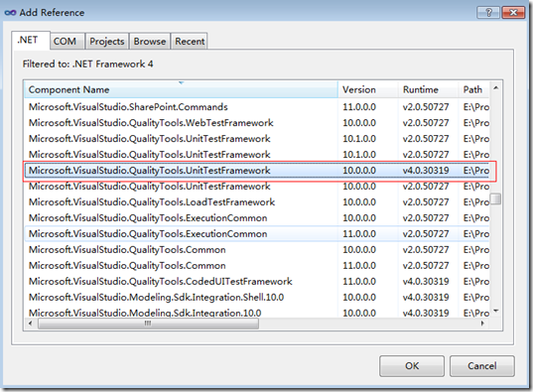Select Microsoft.VisualStudio.Modeling.Sdk.Integration.10.0 row
Viewport: 533px width, 392px height.
pos(257,313)
